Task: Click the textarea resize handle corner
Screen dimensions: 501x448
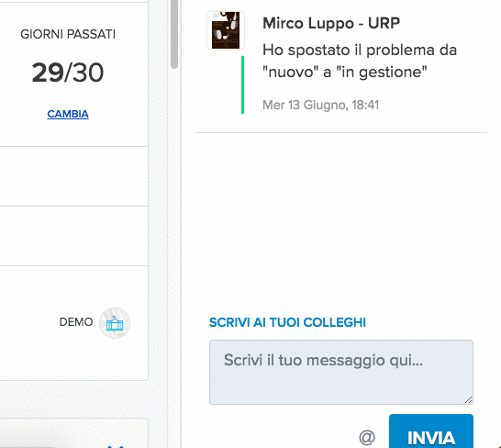Action: pyautogui.click(x=468, y=399)
